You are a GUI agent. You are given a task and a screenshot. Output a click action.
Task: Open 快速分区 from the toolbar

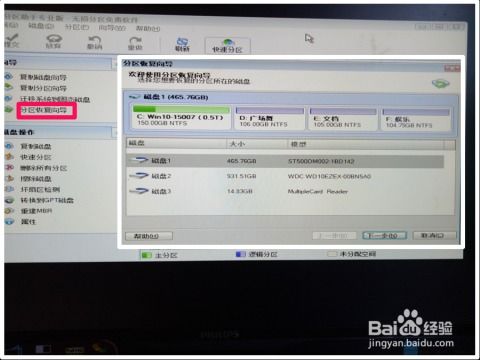pos(228,46)
